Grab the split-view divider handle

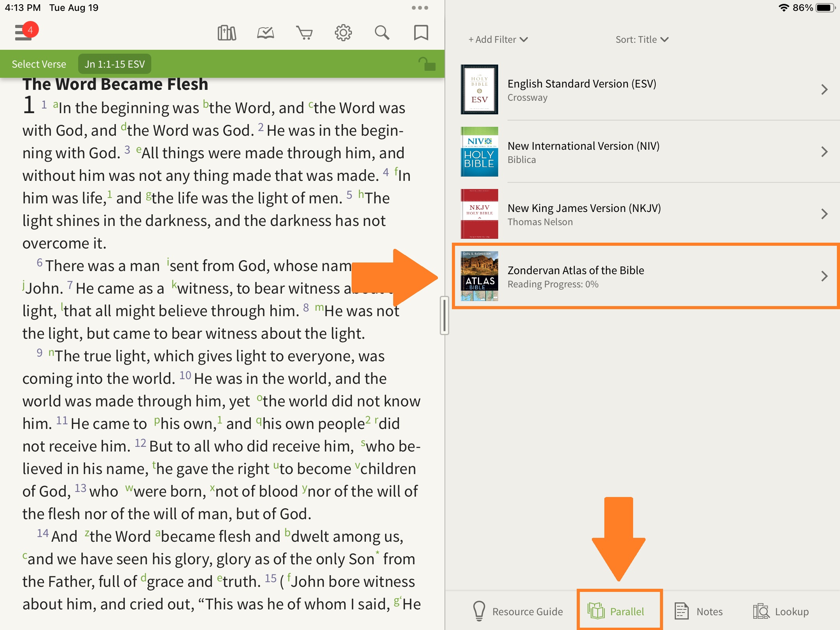click(444, 315)
